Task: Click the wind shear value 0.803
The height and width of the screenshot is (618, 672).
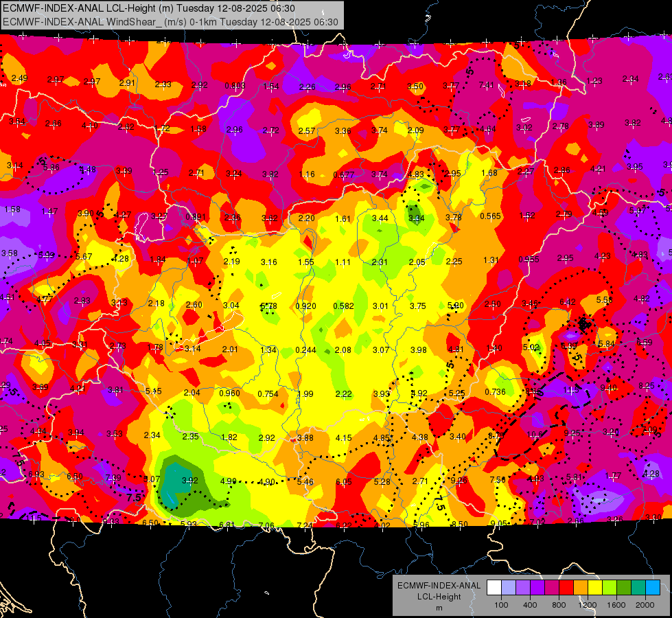Action: point(235,86)
